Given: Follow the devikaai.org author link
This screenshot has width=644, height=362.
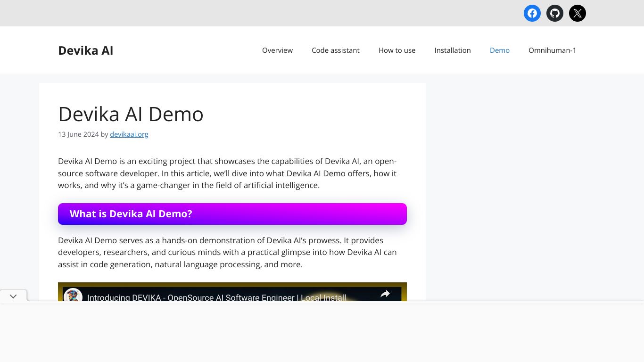Looking at the screenshot, I should 129,134.
